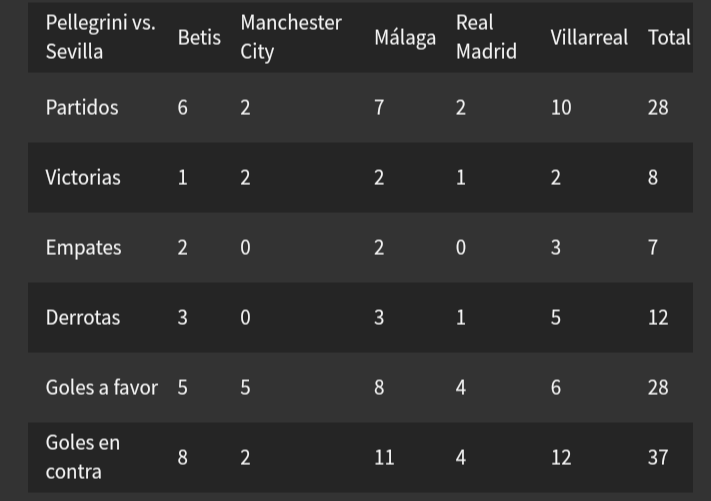Select Villarreal's Goles en contra value 12

tap(561, 457)
